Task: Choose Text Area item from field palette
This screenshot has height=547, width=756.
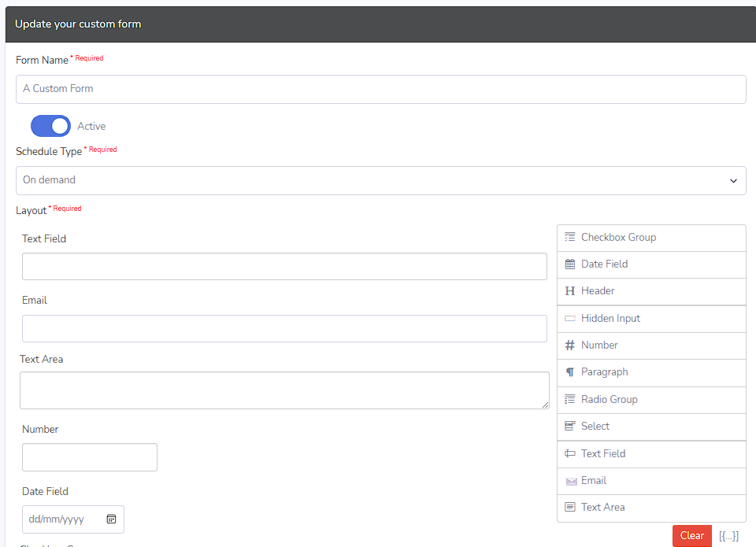Action: (x=602, y=508)
